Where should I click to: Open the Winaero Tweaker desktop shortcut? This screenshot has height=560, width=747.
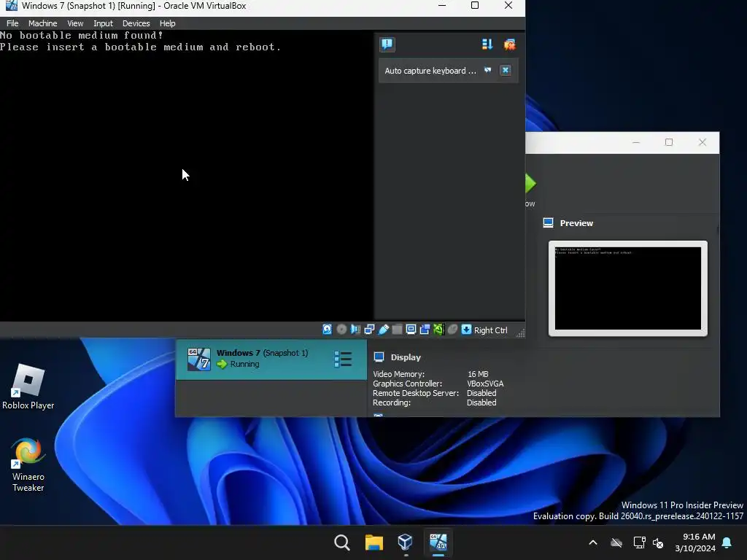click(28, 464)
